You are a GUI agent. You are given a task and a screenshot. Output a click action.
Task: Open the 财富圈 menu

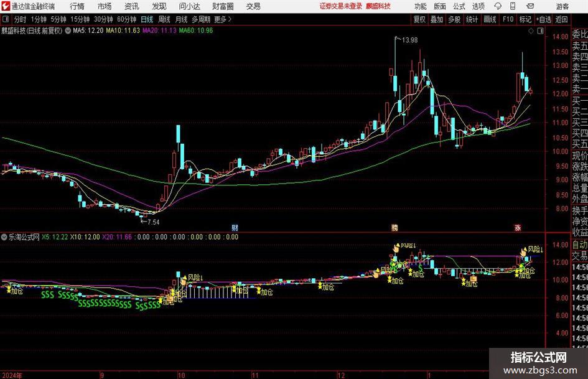[x=223, y=6]
